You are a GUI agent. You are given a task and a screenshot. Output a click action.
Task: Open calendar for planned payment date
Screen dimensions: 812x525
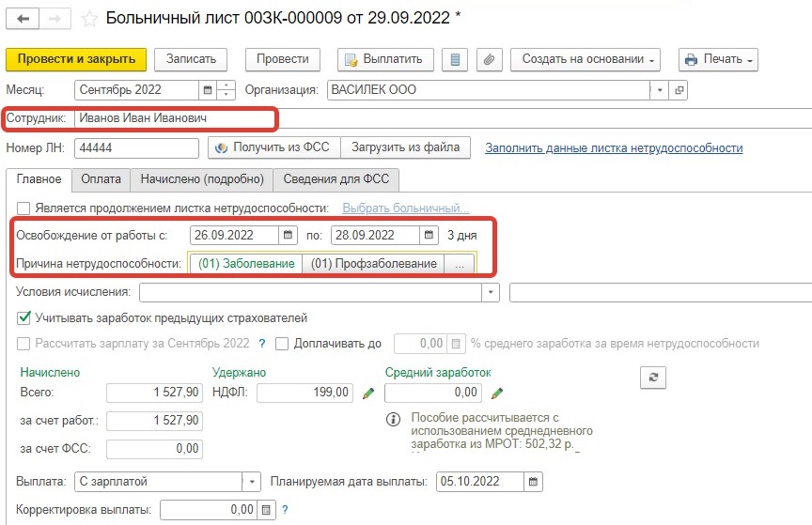(533, 482)
